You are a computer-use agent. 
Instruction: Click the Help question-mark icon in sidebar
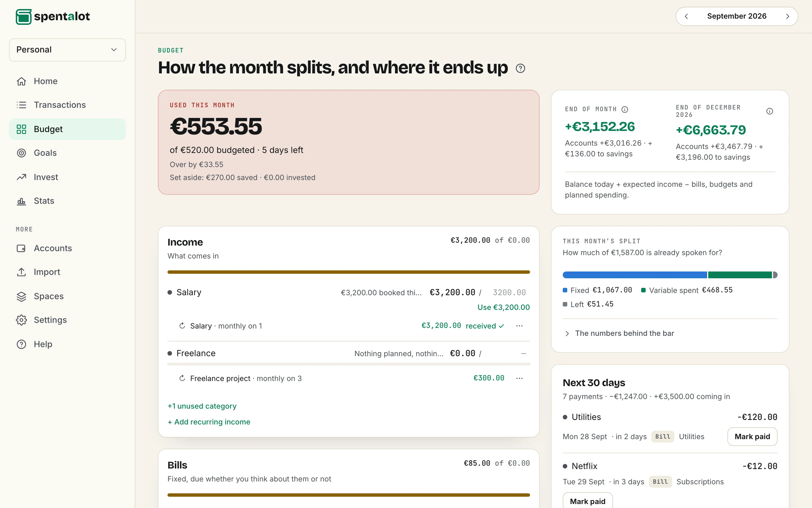[21, 344]
